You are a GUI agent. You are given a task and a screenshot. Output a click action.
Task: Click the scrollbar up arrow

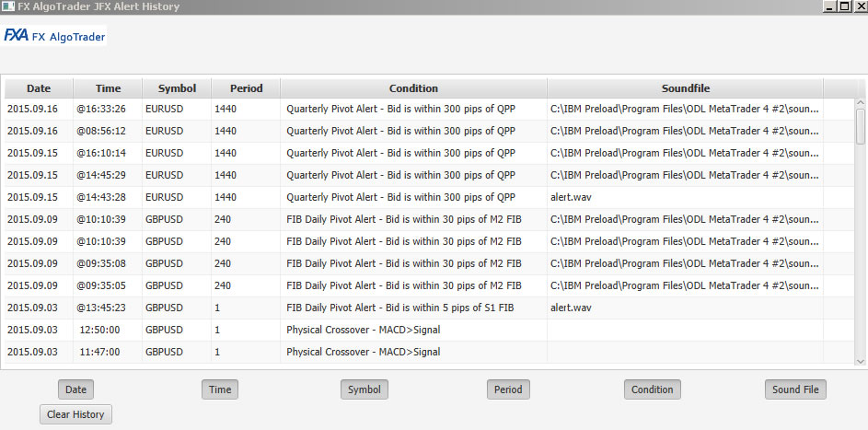click(861, 104)
